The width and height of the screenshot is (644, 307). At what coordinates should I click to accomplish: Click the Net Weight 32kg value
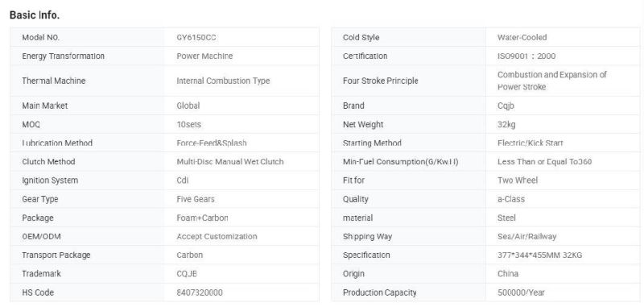pyautogui.click(x=506, y=125)
